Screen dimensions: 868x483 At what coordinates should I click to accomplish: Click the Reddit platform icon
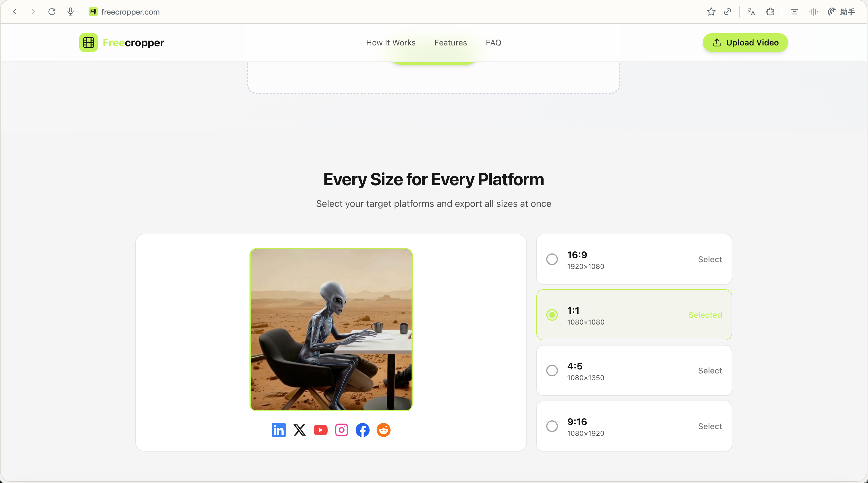point(384,430)
